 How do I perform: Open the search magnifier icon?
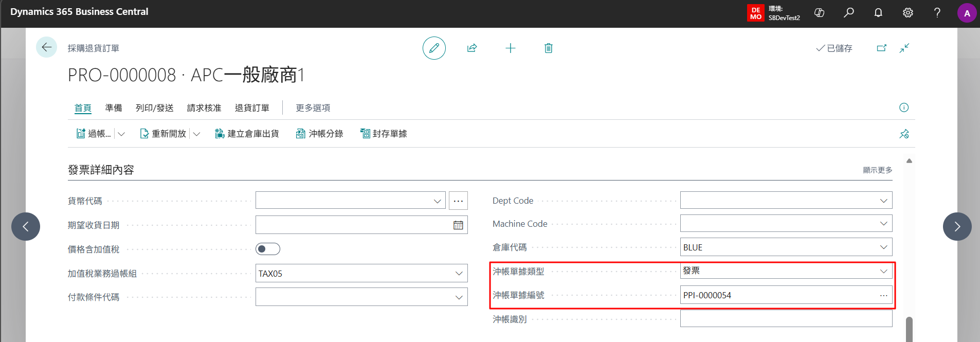(849, 13)
